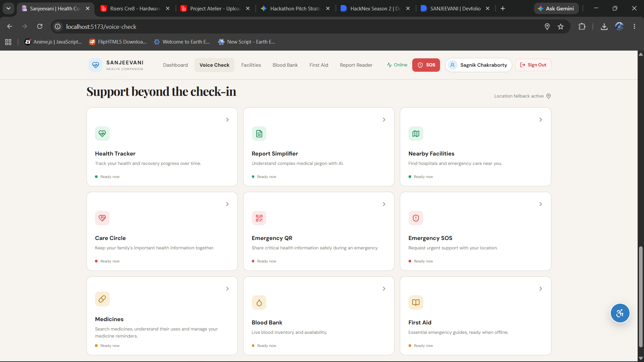Screen dimensions: 644x362
Task: Click the page vertical scrollbar thumb
Action: tap(641, 297)
